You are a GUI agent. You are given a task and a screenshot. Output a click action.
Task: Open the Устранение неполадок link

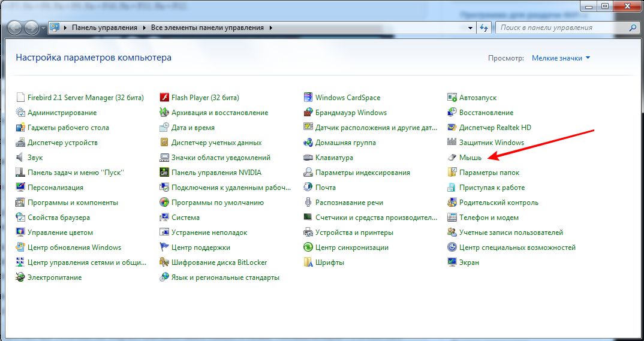[209, 233]
